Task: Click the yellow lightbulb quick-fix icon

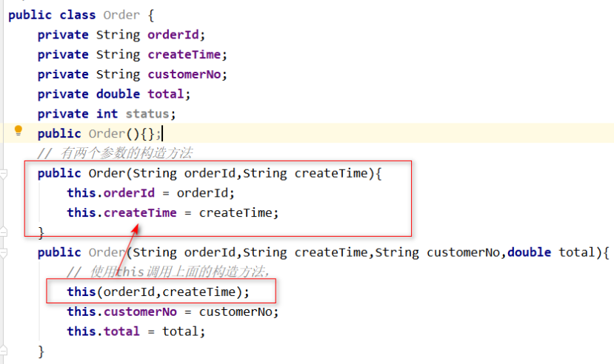Action: tap(18, 131)
